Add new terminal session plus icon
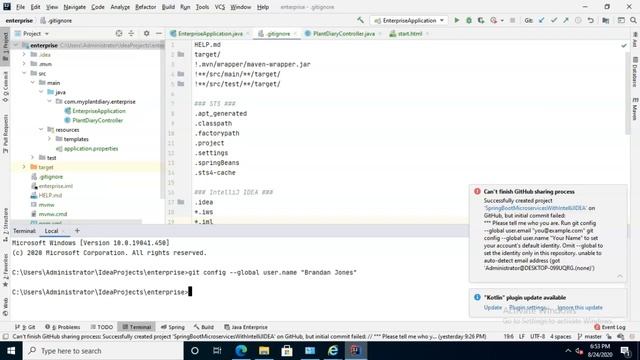 pyautogui.click(x=77, y=231)
